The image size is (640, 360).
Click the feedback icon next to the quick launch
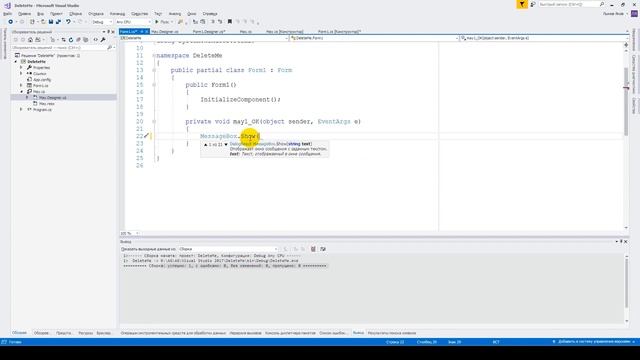click(533, 4)
